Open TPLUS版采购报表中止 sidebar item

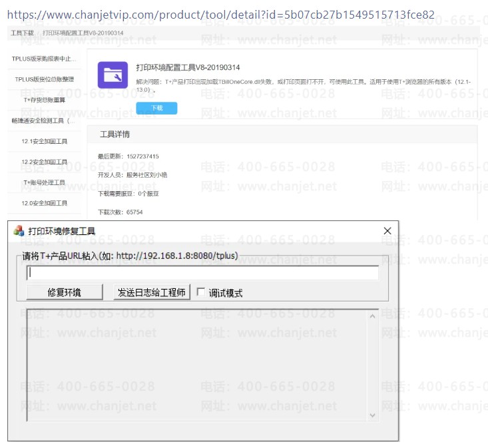pyautogui.click(x=44, y=59)
